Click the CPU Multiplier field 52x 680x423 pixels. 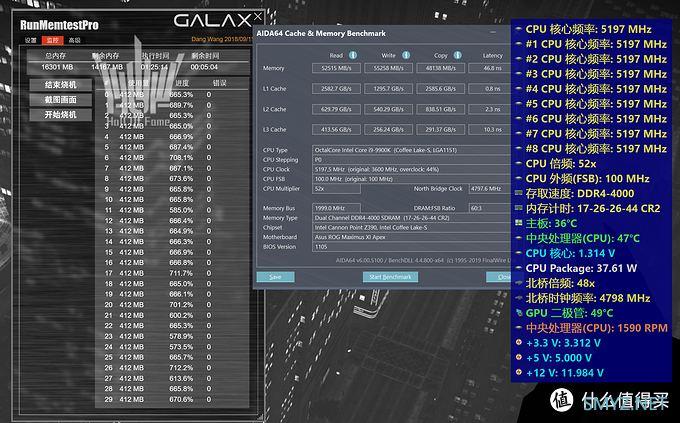(x=336, y=189)
